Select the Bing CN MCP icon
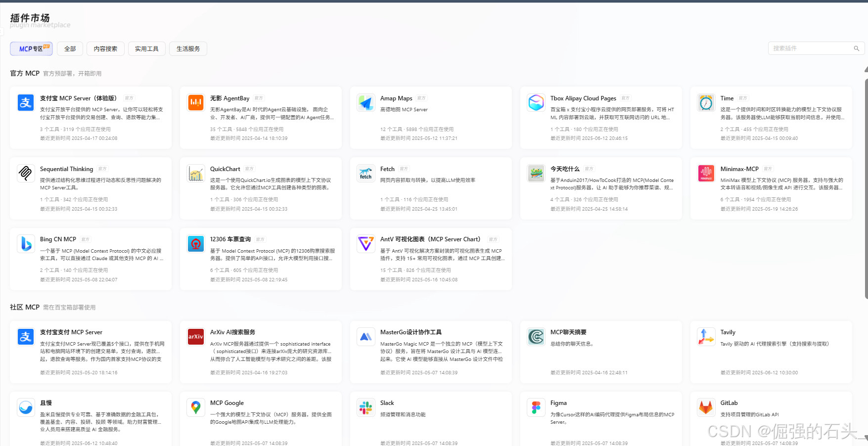The height and width of the screenshot is (446, 868). [x=26, y=244]
